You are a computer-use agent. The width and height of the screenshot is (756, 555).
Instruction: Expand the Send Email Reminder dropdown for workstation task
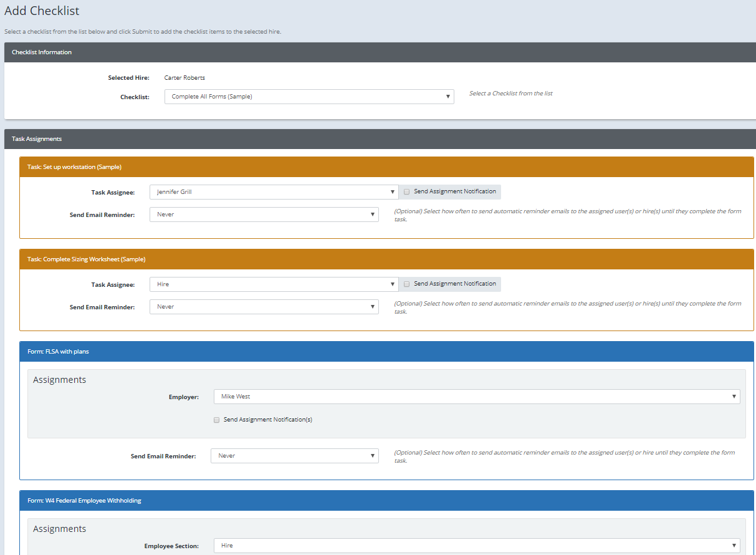[263, 214]
